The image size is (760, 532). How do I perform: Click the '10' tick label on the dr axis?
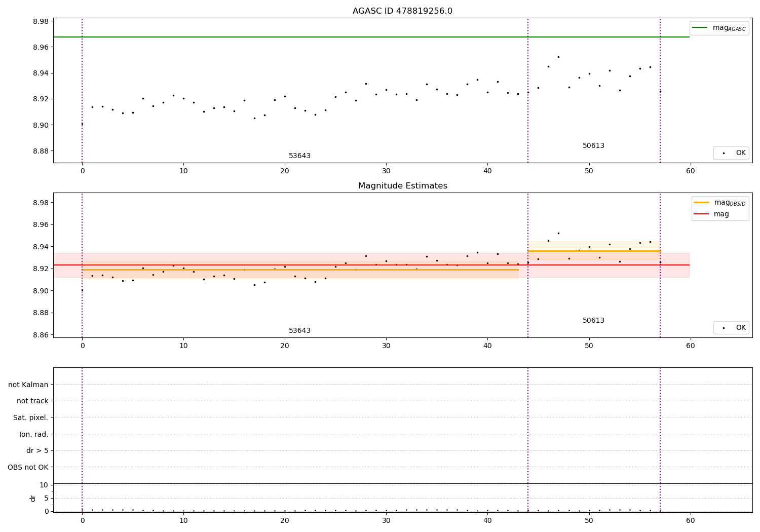pos(44,485)
